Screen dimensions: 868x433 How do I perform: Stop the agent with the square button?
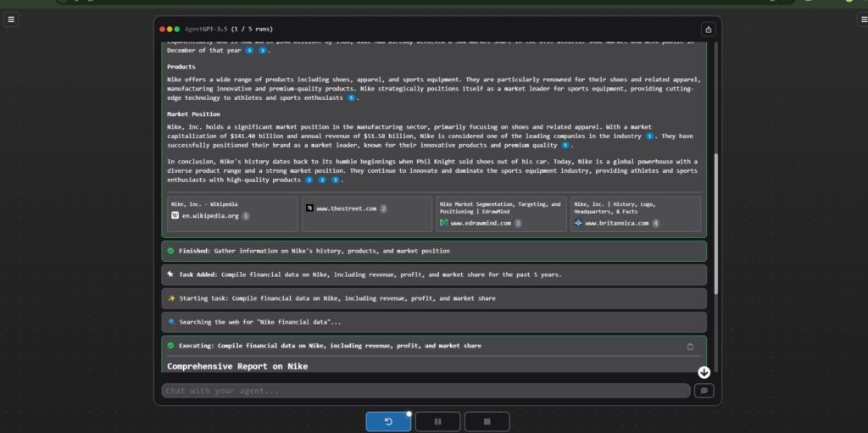tap(487, 421)
